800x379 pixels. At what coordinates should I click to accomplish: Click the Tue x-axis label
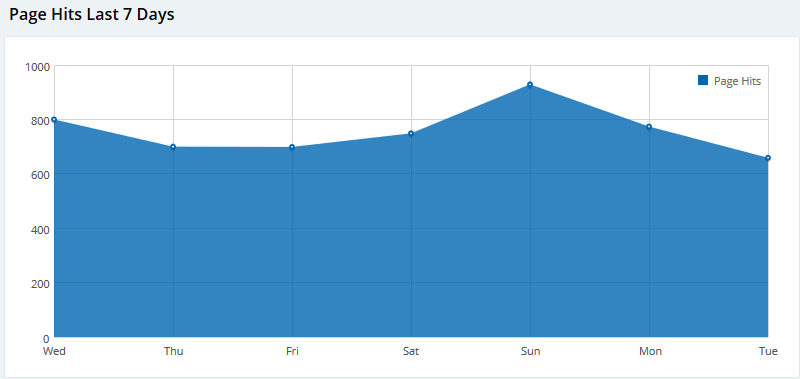[768, 351]
